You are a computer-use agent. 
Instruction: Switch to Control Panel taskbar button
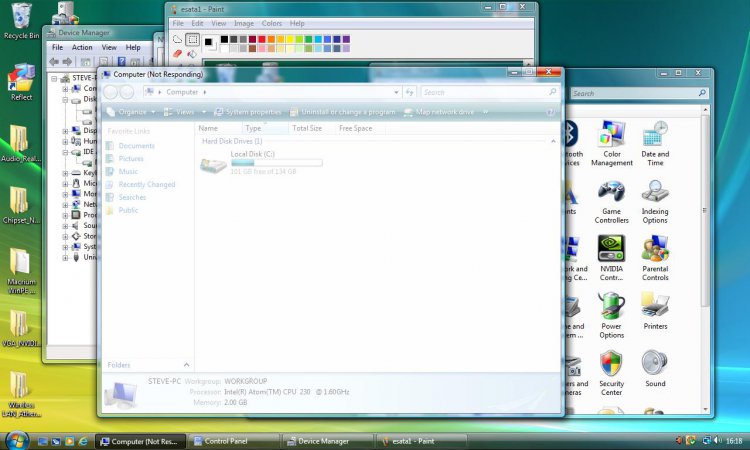pyautogui.click(x=233, y=441)
